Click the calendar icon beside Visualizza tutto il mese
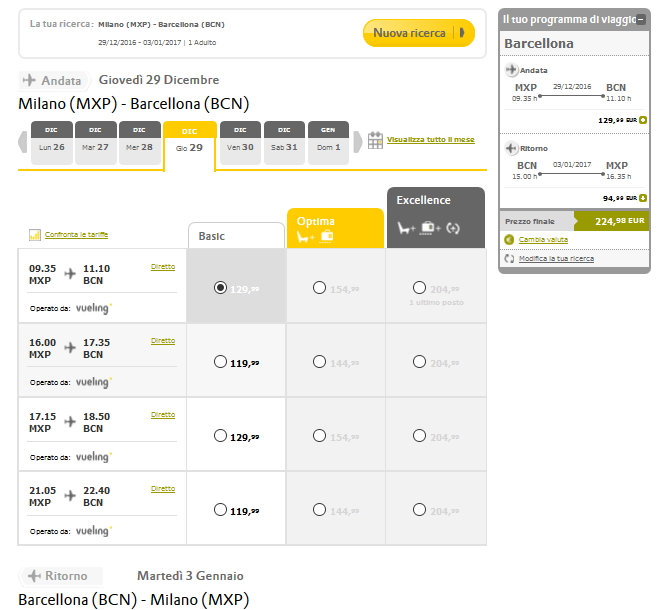This screenshot has width=658, height=610. click(376, 141)
